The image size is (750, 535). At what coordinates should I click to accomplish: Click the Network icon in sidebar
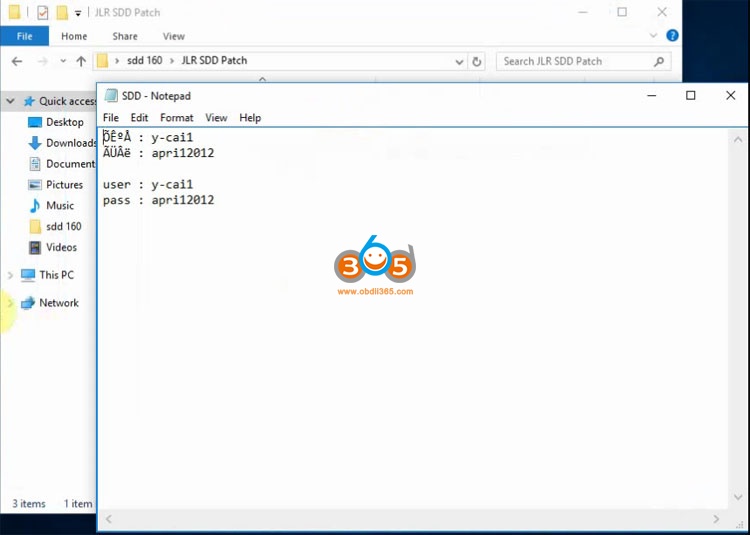click(28, 303)
